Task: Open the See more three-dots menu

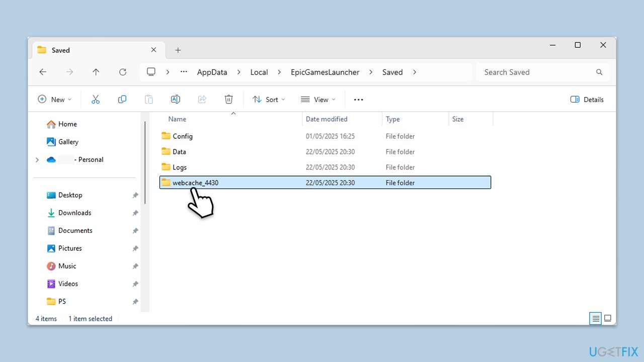Action: pos(358,100)
